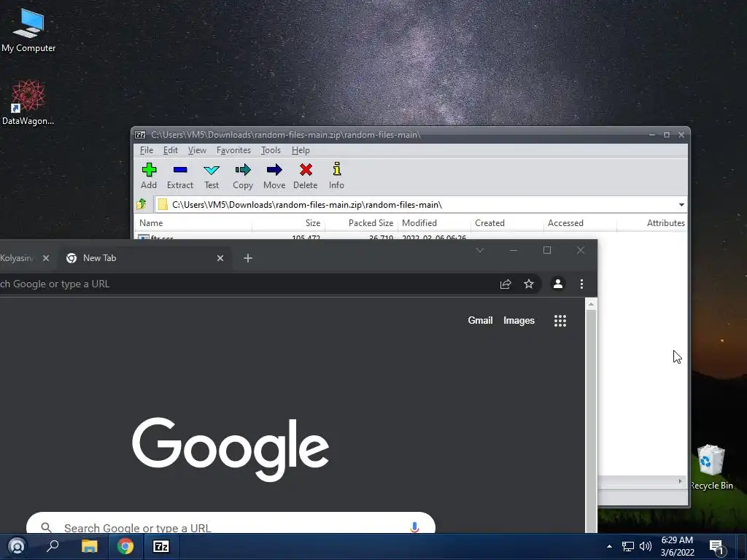Select Recycle Bin desktop icon
This screenshot has height=560, width=747.
click(711, 467)
